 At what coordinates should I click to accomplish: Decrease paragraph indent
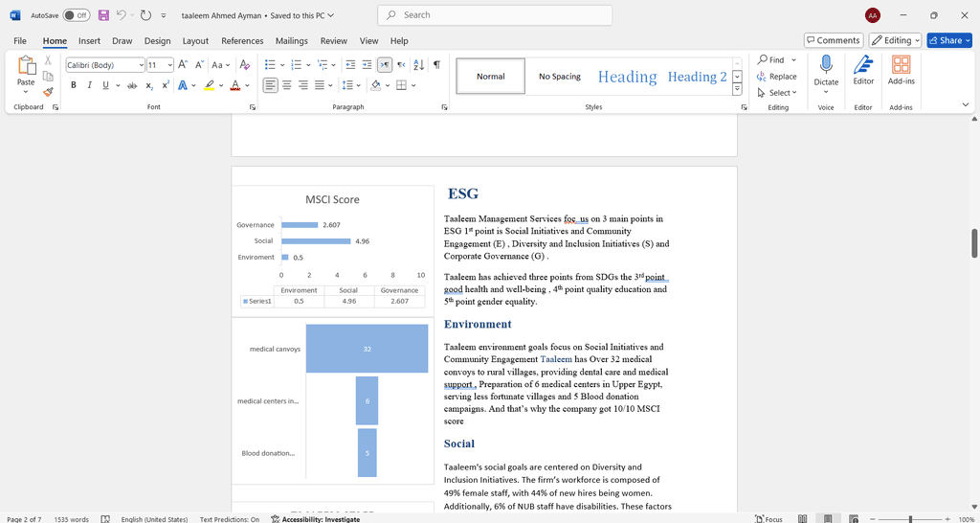350,64
